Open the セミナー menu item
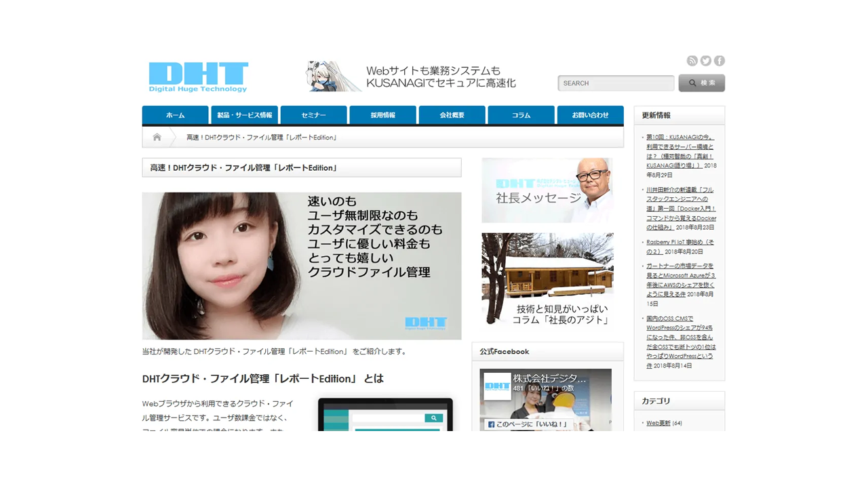This screenshot has width=868, height=488. 314,115
